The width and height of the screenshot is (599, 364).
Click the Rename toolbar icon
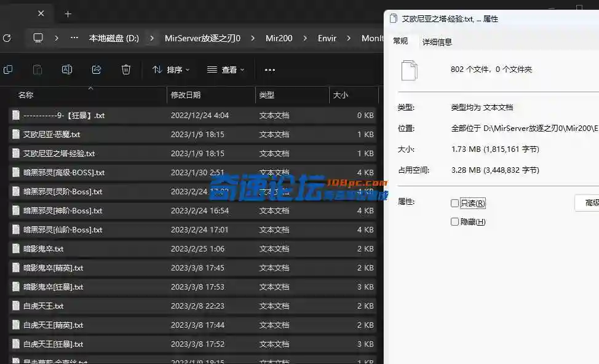67,69
